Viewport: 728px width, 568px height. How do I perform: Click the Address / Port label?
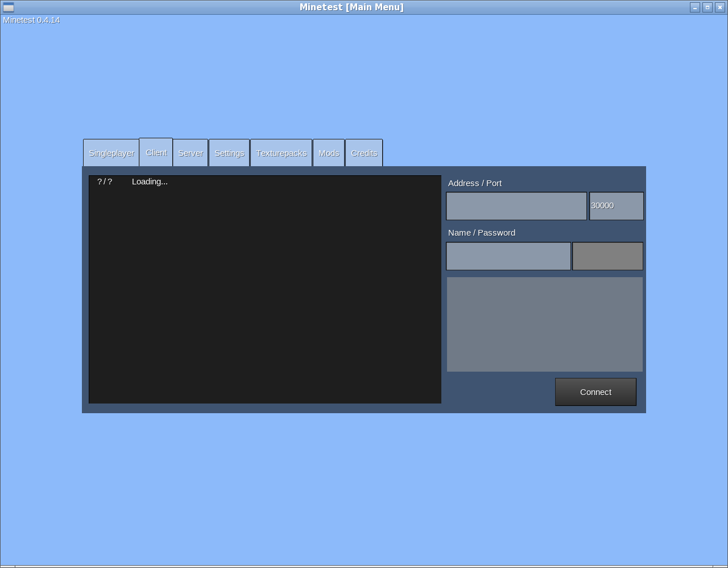pyautogui.click(x=475, y=183)
